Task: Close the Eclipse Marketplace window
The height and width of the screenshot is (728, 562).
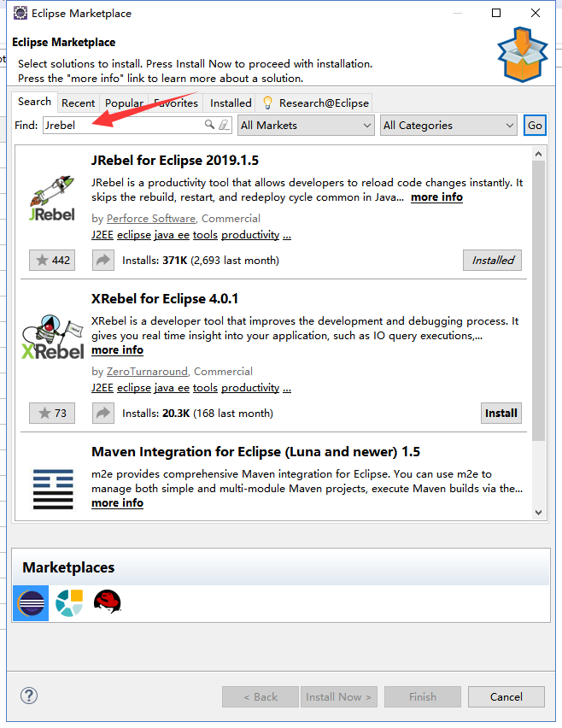Action: point(536,13)
